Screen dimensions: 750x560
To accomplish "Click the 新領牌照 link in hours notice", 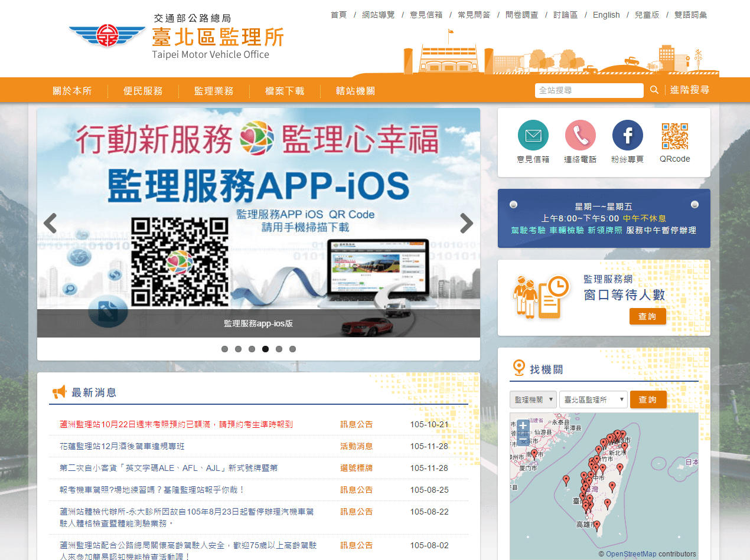I will coord(605,230).
